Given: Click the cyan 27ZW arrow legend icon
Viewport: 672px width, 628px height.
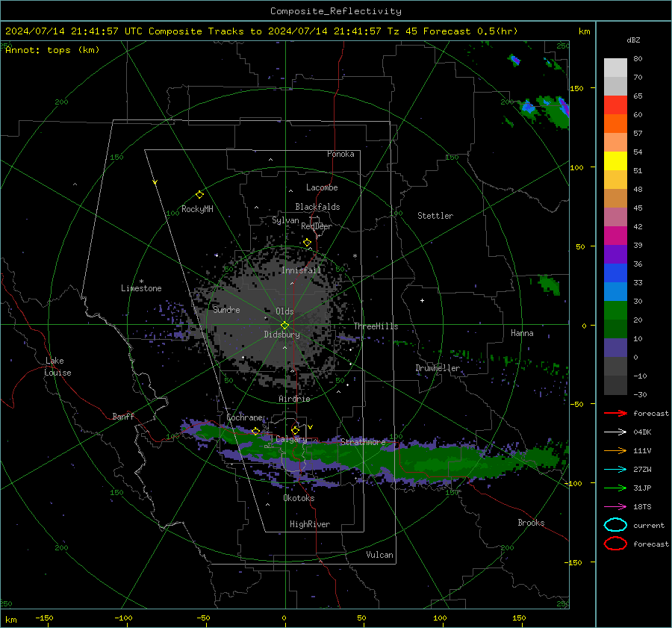Looking at the screenshot, I should tap(615, 470).
